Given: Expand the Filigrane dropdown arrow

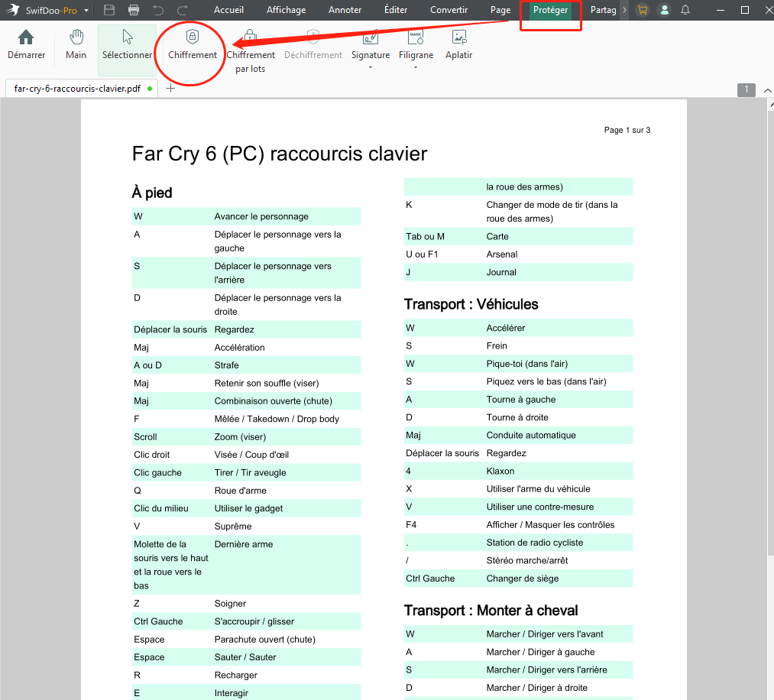Looking at the screenshot, I should pos(416,67).
